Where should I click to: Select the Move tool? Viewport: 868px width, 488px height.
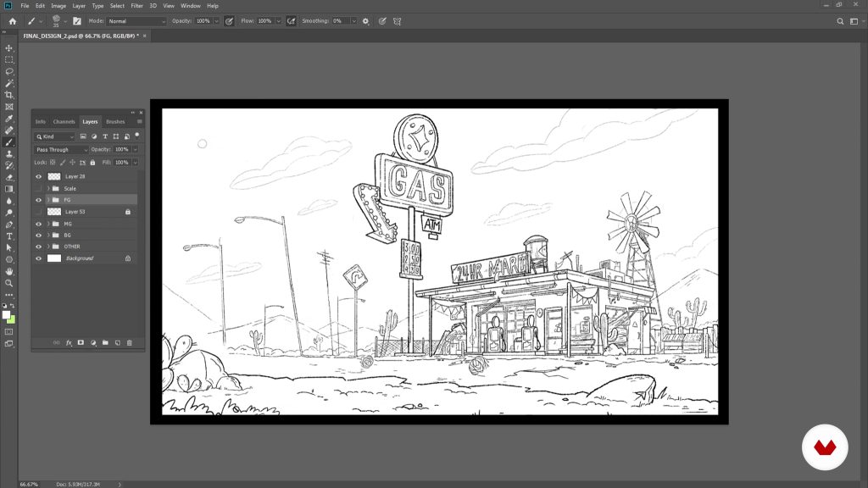click(x=9, y=48)
